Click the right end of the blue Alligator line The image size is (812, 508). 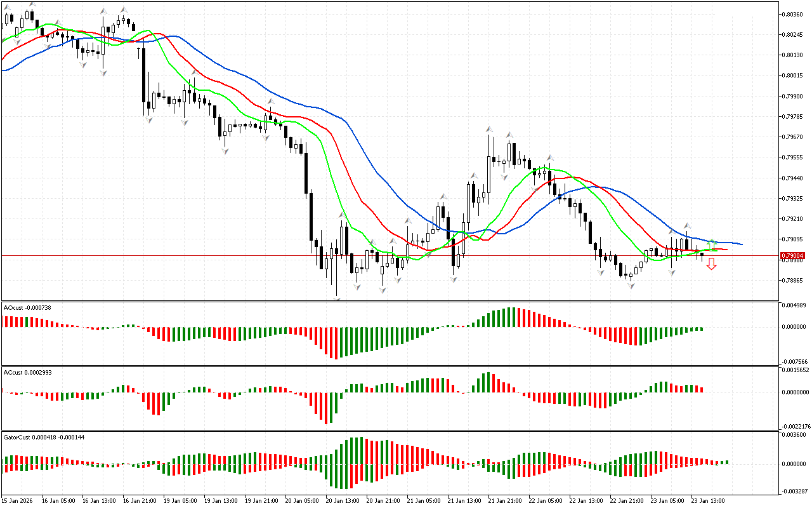(x=741, y=244)
